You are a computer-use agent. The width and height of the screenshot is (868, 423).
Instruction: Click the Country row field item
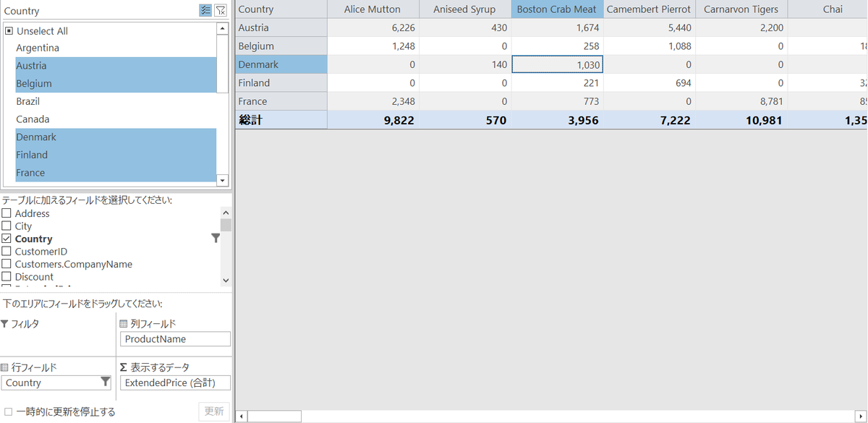tap(56, 383)
